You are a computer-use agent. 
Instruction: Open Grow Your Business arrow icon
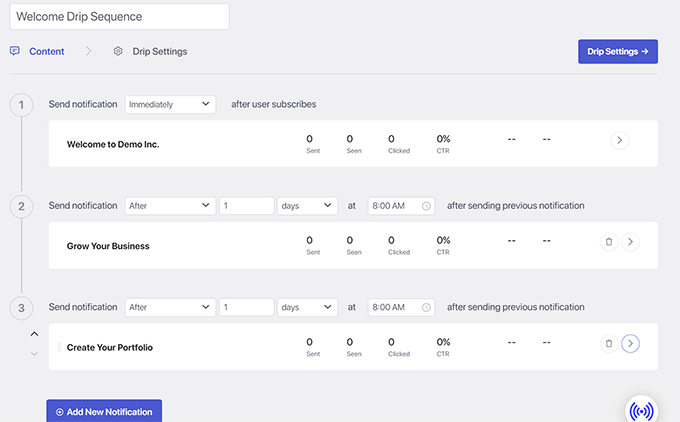pyautogui.click(x=630, y=241)
